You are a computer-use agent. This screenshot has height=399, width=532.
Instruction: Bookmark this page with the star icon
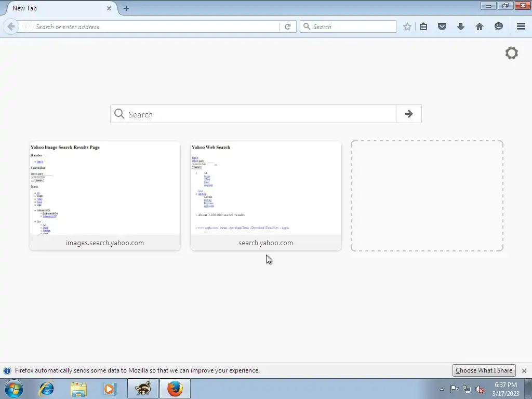407,26
